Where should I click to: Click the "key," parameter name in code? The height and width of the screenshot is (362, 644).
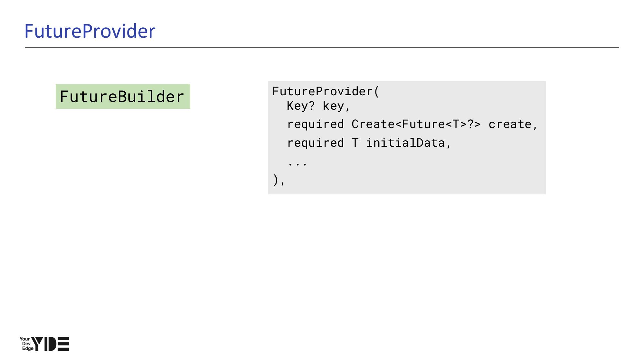click(x=336, y=106)
